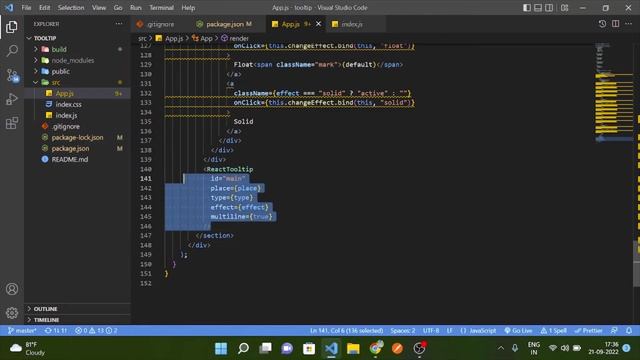This screenshot has width=640, height=360.
Task: Toggle secondary sidebar layout icon
Action: (x=549, y=7)
